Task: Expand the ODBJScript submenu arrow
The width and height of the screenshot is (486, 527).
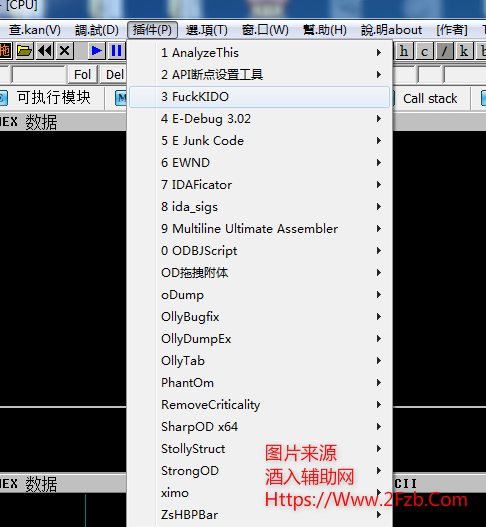Action: [379, 251]
